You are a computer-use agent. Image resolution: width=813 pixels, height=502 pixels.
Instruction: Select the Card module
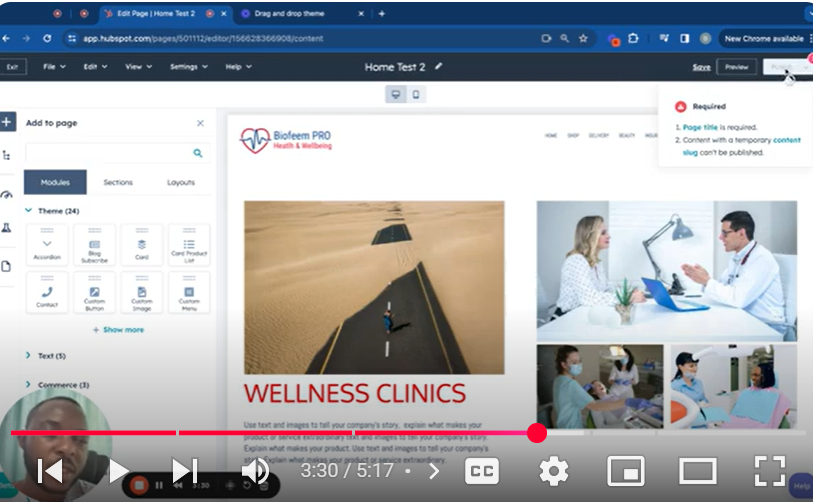point(142,245)
